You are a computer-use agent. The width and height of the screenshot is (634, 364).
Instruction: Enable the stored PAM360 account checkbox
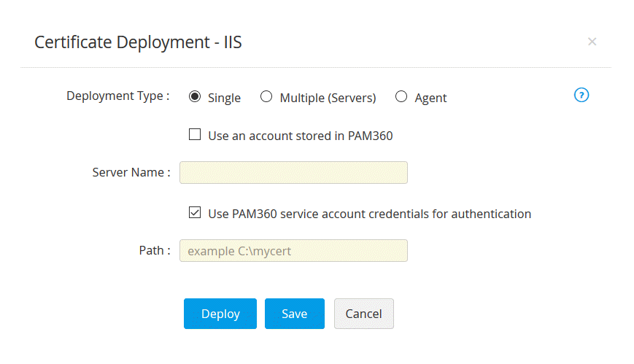(195, 134)
